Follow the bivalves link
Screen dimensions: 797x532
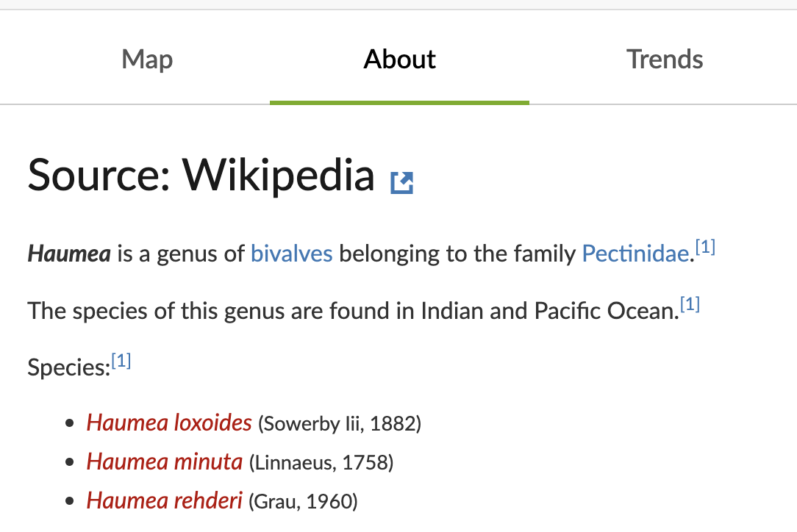(x=292, y=254)
